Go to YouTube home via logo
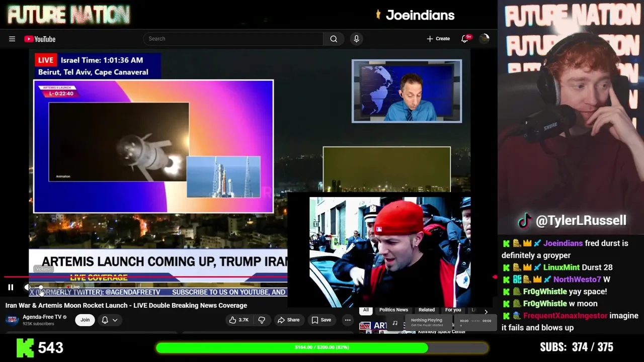The image size is (644, 362). [40, 39]
